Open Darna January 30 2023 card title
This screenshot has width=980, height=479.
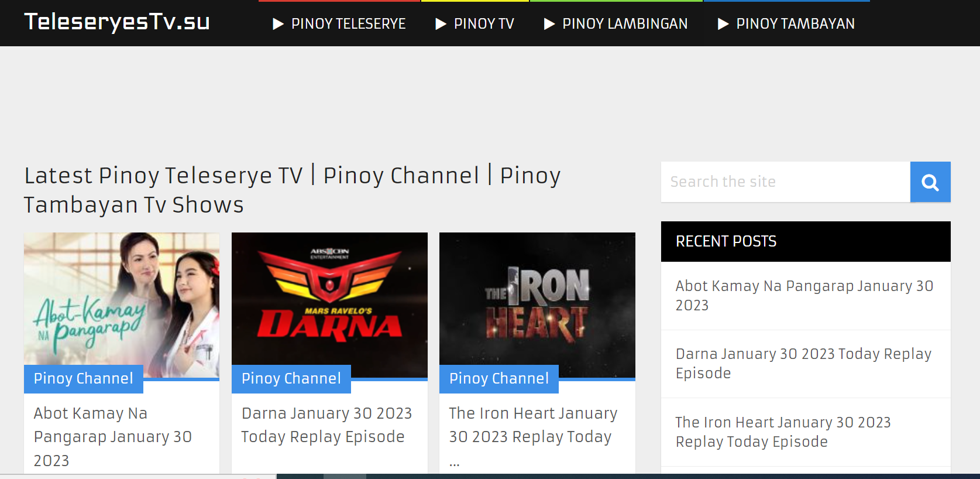pos(326,425)
